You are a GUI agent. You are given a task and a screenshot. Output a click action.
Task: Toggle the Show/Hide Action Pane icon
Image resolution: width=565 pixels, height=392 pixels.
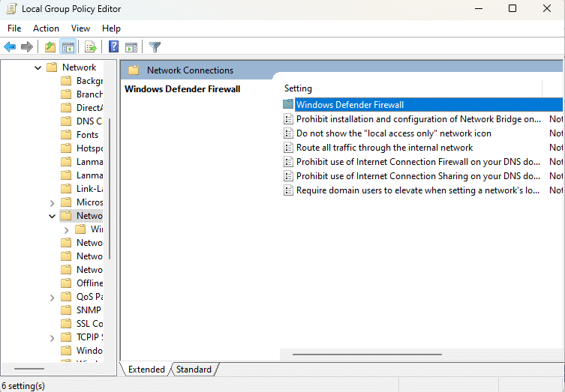pos(131,47)
